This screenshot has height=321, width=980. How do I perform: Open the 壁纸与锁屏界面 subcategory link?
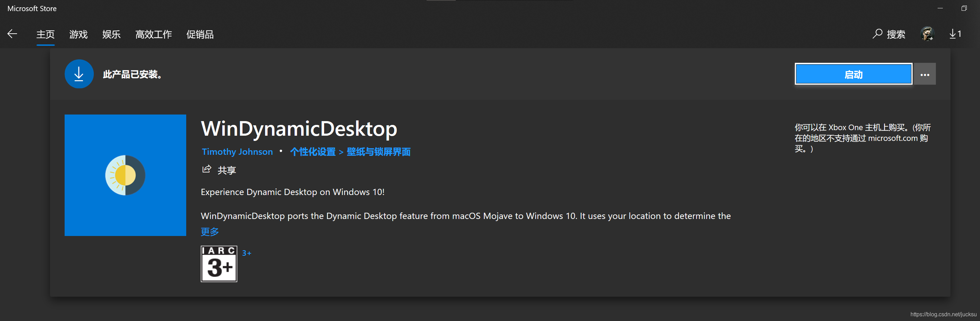tap(379, 152)
